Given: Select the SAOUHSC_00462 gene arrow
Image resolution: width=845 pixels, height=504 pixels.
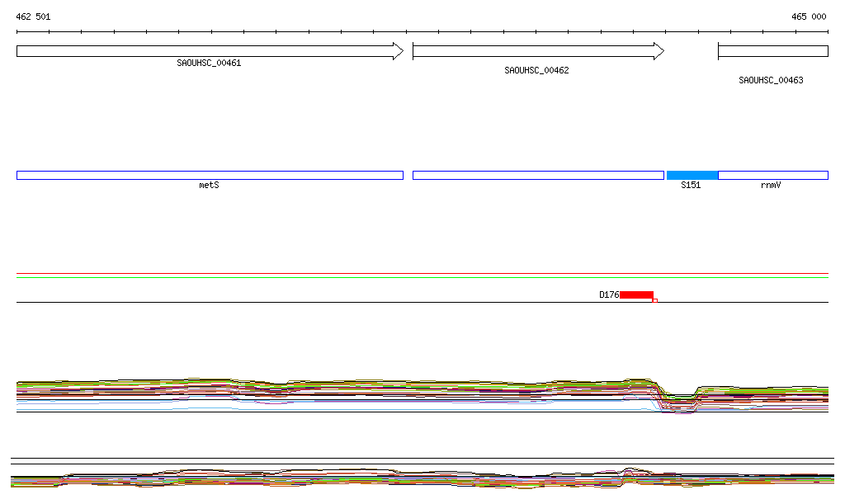Looking at the screenshot, I should click(536, 51).
